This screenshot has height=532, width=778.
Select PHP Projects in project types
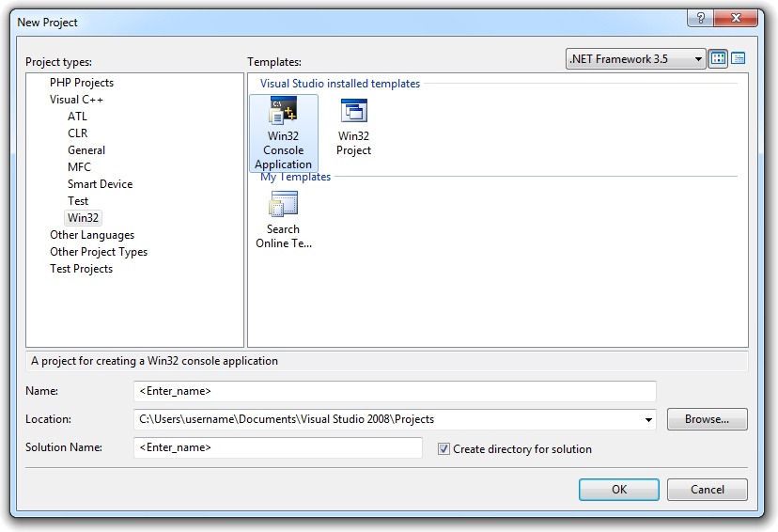pos(82,83)
